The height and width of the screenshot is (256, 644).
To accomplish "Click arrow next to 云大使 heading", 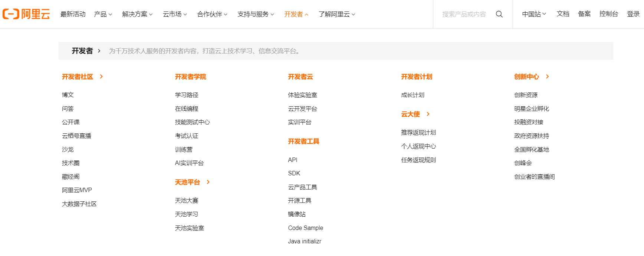I will [428, 114].
